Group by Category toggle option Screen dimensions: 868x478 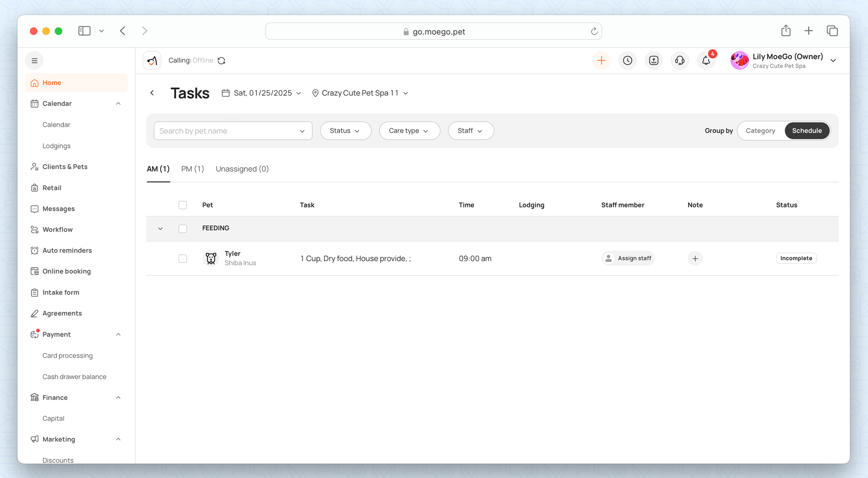coord(760,131)
